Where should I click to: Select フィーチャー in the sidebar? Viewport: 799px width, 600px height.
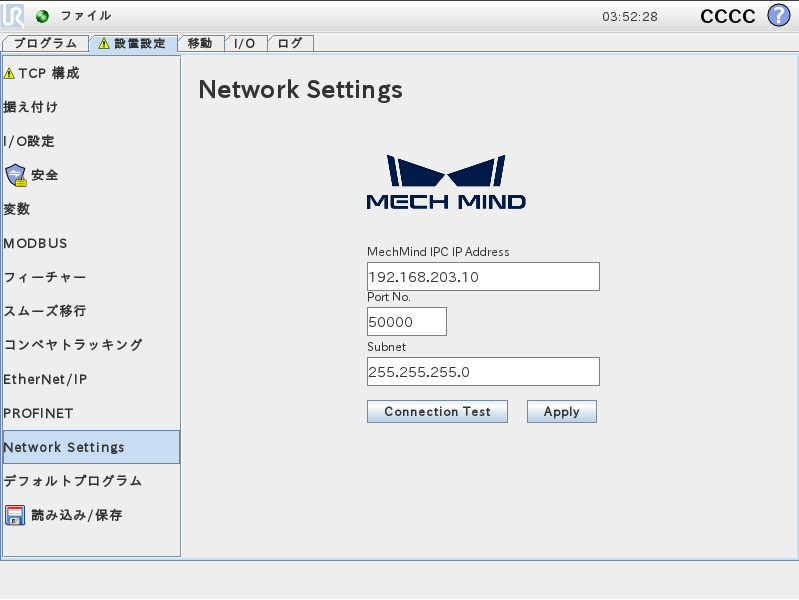point(91,277)
